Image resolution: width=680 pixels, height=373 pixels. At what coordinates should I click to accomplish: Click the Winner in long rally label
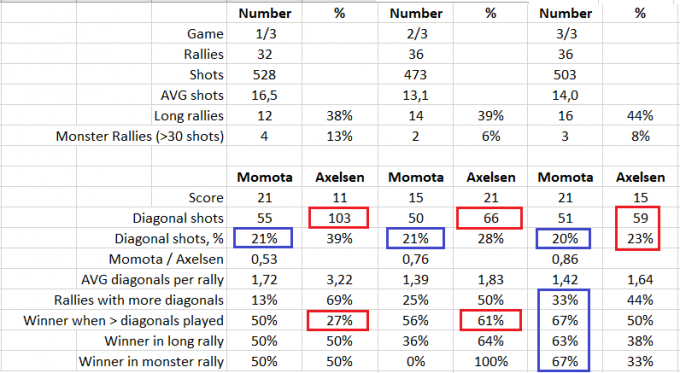pos(164,341)
